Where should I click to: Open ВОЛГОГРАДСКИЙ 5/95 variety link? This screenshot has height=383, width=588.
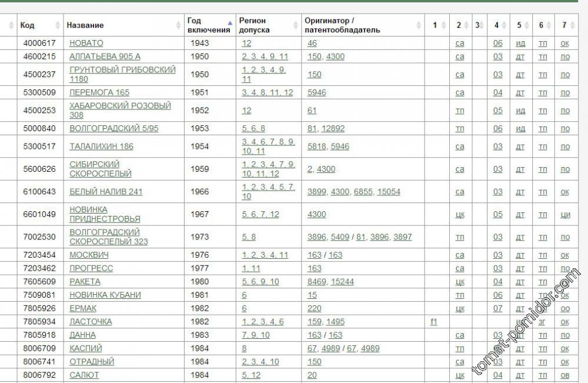114,128
